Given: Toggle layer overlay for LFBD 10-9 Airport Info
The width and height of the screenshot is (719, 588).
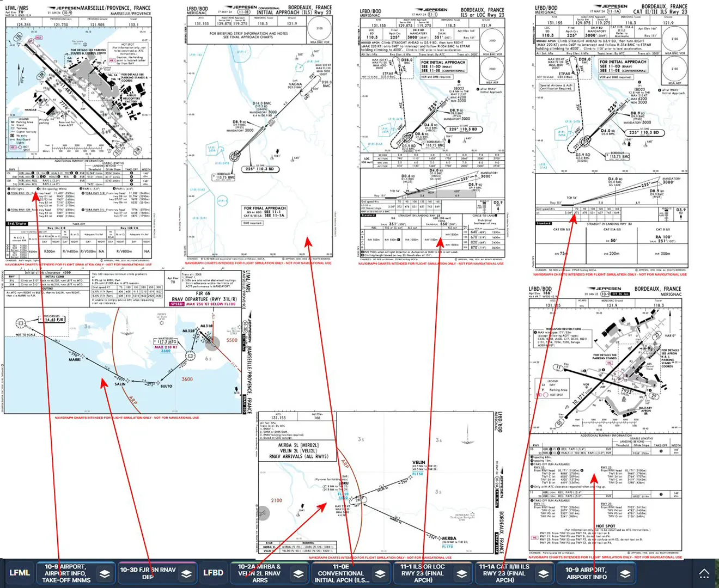Looking at the screenshot, I should pyautogui.click(x=625, y=573).
